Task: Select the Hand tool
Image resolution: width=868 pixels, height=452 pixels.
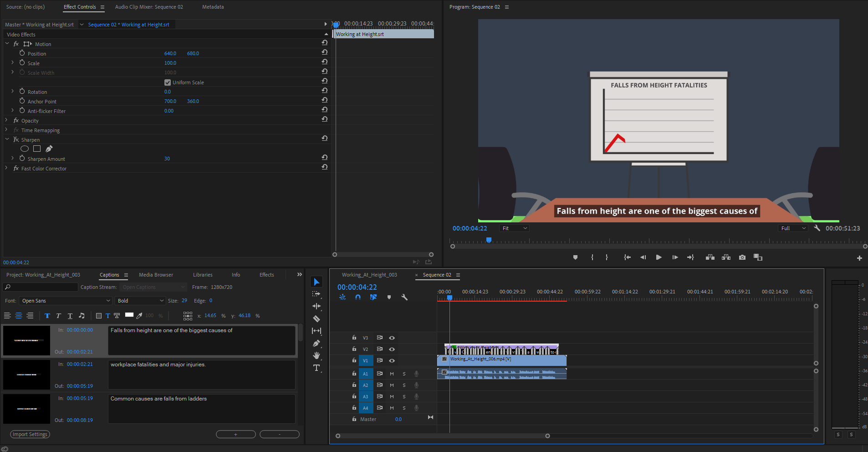Action: (x=317, y=355)
